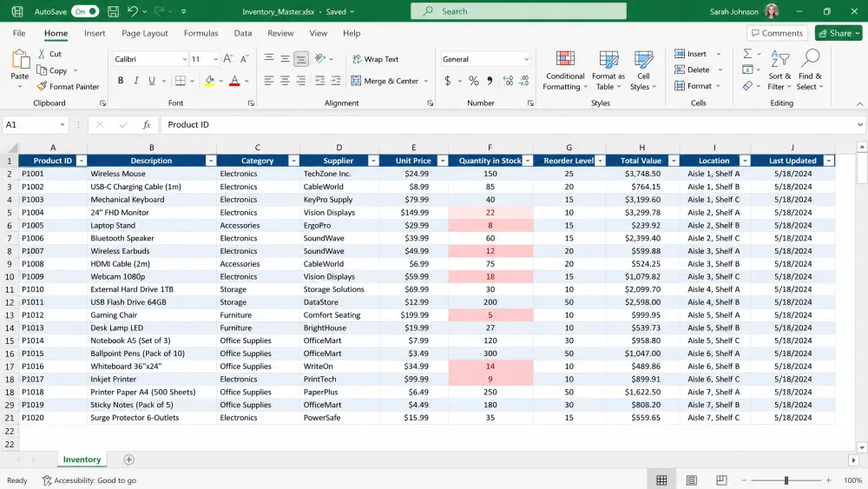Open the Category column filter dropdown
868x489 pixels.
pos(293,161)
